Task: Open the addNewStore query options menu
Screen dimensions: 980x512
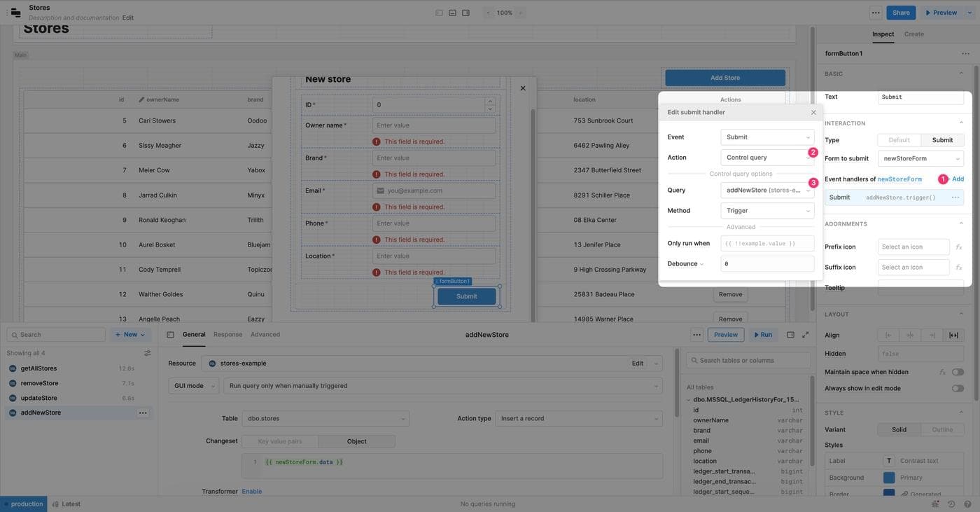Action: click(x=143, y=413)
